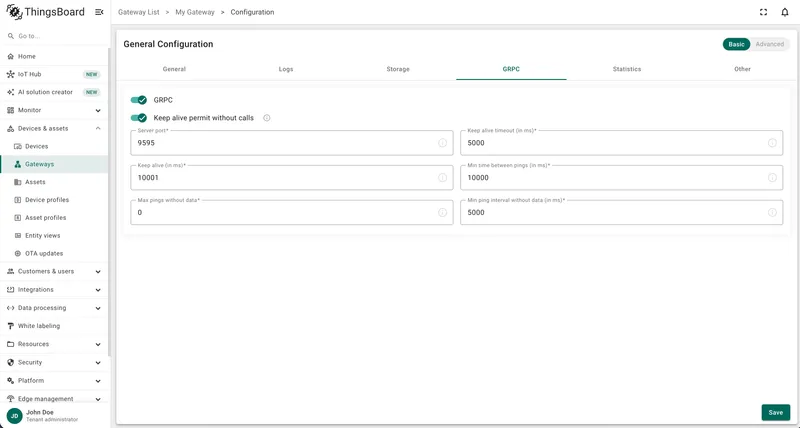Click the Security shield icon
This screenshot has height=428, width=800.
[11, 363]
